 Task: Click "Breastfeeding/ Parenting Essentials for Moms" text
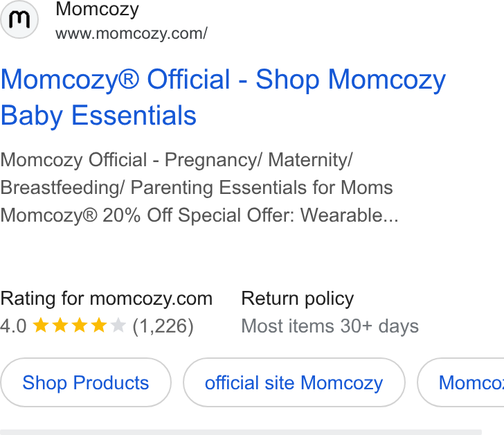click(x=197, y=188)
